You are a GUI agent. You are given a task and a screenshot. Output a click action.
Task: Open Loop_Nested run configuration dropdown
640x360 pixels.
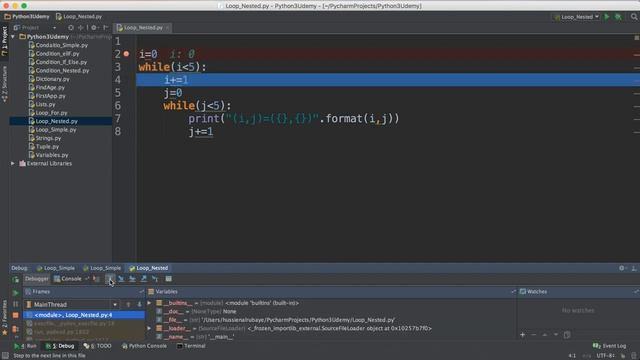tap(577, 17)
